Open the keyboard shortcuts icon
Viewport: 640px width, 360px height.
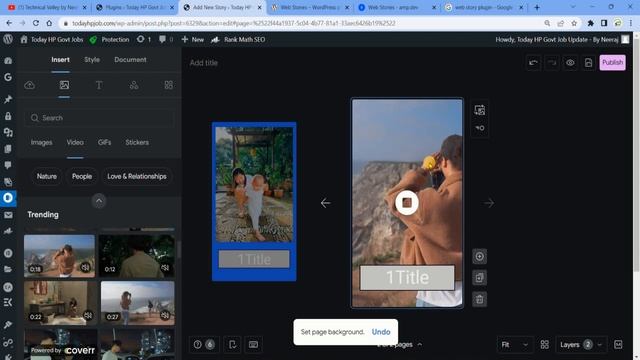coord(253,344)
